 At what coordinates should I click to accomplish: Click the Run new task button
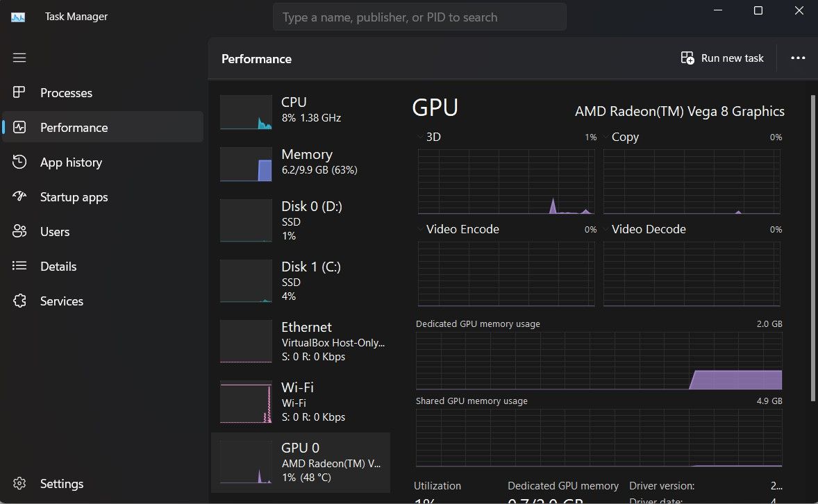tap(721, 58)
